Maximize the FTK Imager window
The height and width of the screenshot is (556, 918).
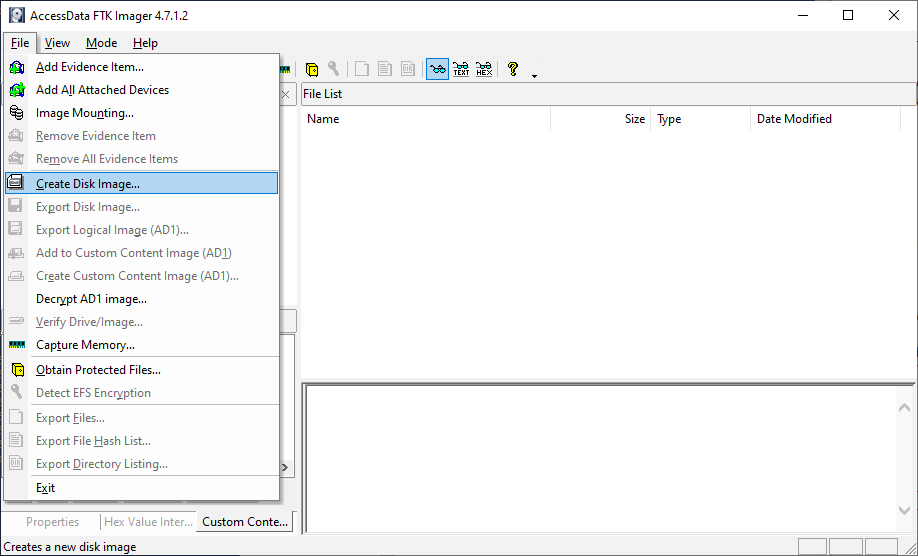tap(848, 15)
